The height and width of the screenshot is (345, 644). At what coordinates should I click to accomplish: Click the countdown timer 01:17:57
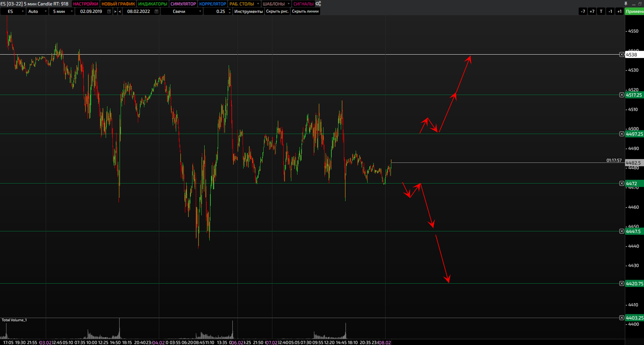point(614,160)
